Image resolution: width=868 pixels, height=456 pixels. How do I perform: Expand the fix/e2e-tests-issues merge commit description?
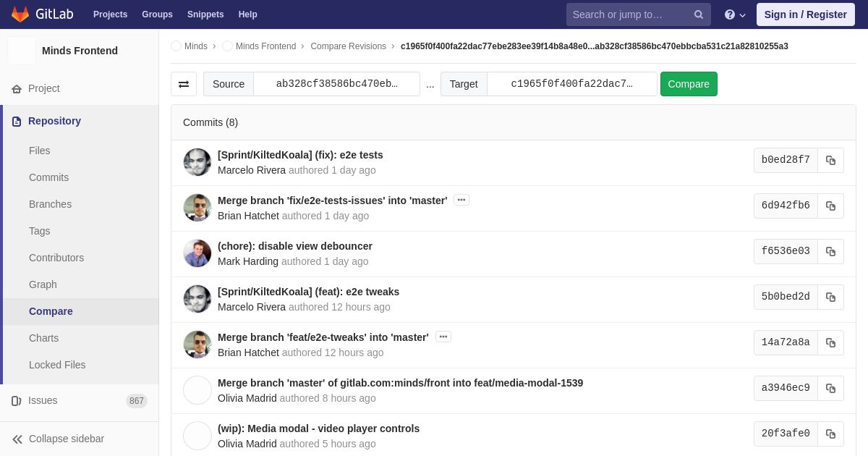point(461,200)
